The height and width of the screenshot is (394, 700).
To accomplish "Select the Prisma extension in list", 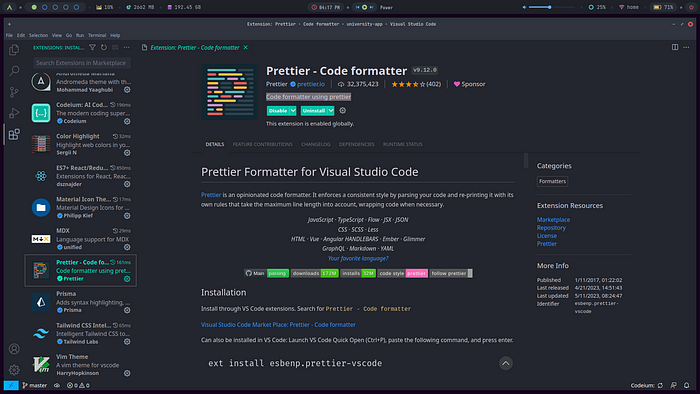I will [x=80, y=302].
